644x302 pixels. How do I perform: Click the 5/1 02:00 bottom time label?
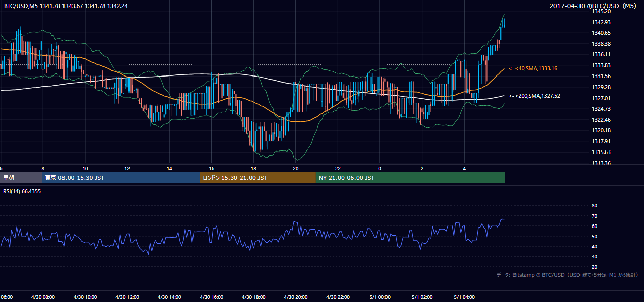click(422, 297)
